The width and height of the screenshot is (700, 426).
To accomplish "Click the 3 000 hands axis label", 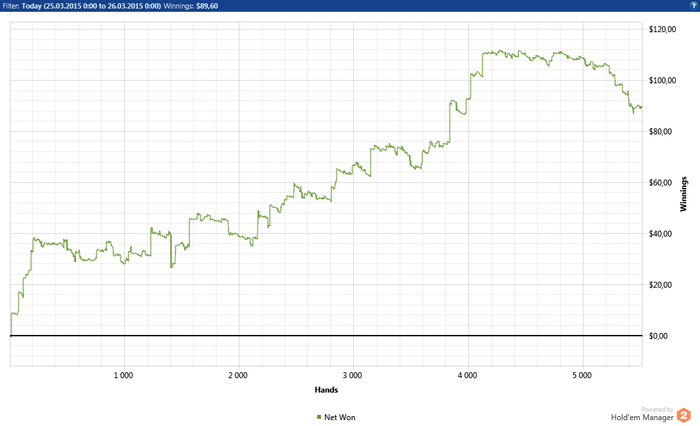I will 353,375.
